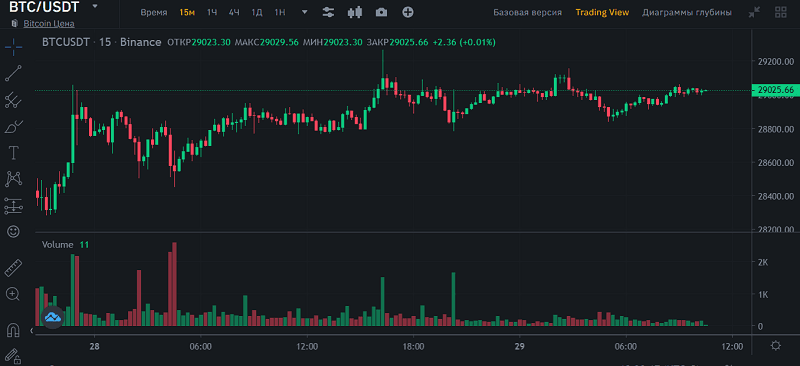Open the Bitcoin Цена link
The image size is (800, 366).
coord(48,23)
